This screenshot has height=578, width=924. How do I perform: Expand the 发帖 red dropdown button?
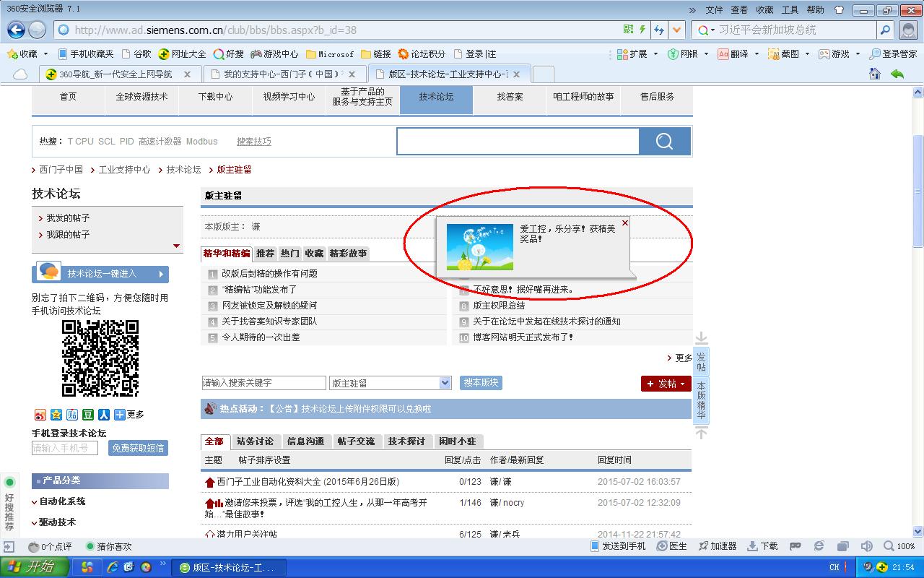(x=666, y=384)
